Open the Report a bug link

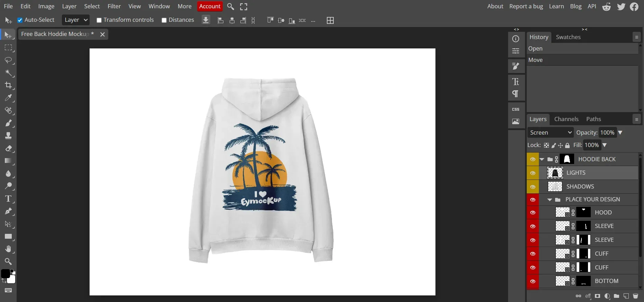(526, 6)
